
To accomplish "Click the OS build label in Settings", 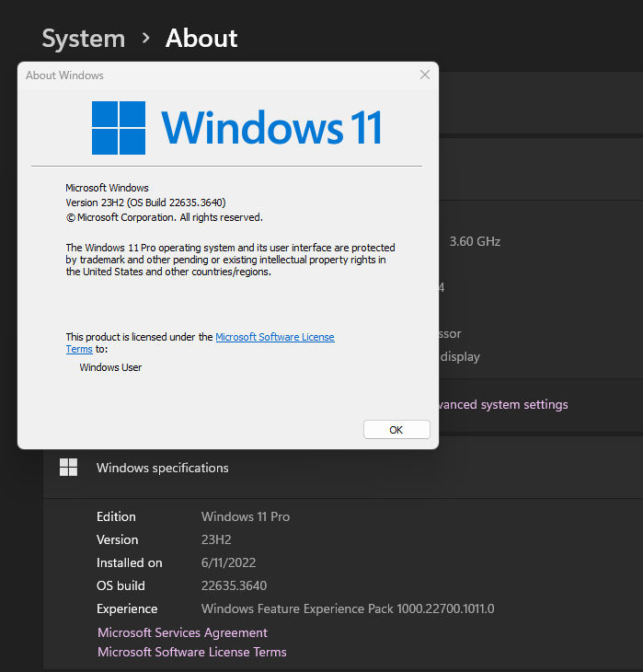I will tap(121, 585).
